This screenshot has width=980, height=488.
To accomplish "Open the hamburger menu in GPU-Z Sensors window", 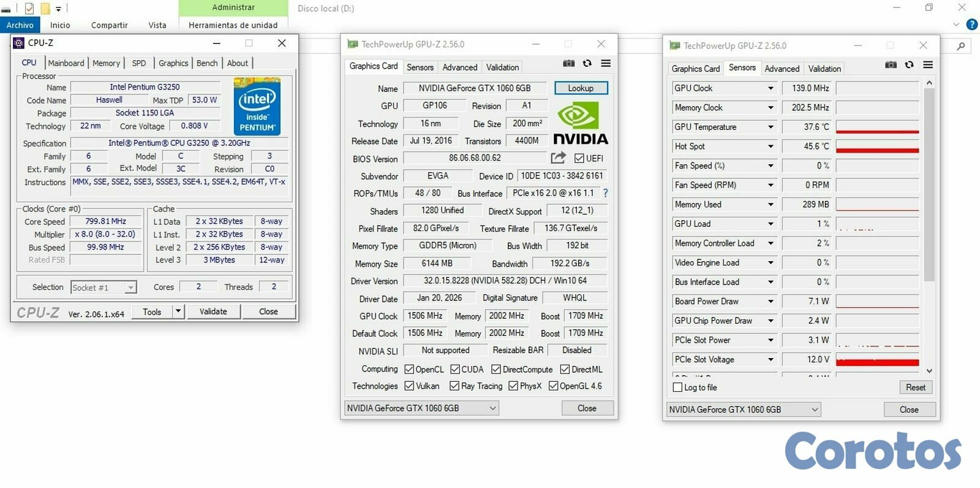I will coord(928,65).
